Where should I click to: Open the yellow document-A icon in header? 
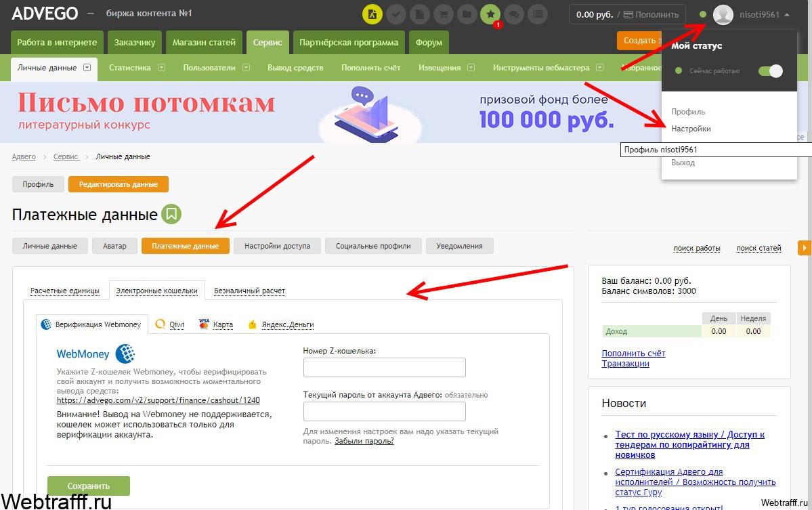pos(372,14)
